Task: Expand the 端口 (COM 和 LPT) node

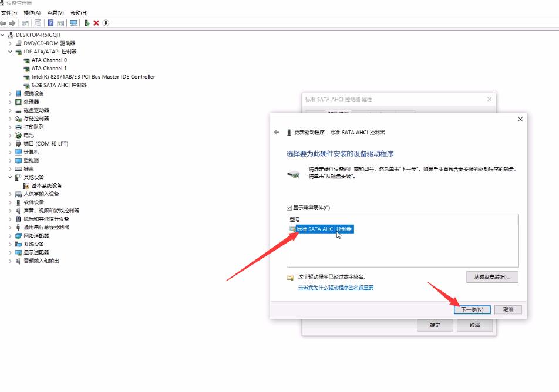Action: pyautogui.click(x=11, y=144)
